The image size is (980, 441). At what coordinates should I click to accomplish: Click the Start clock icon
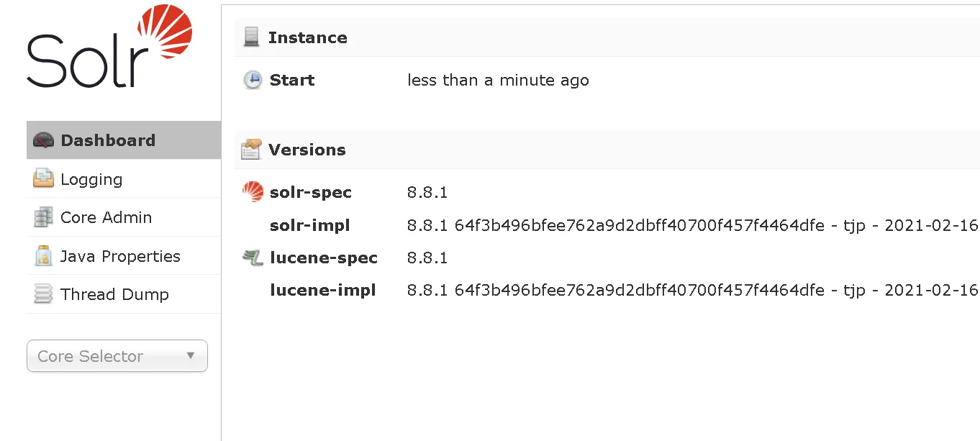tap(253, 80)
